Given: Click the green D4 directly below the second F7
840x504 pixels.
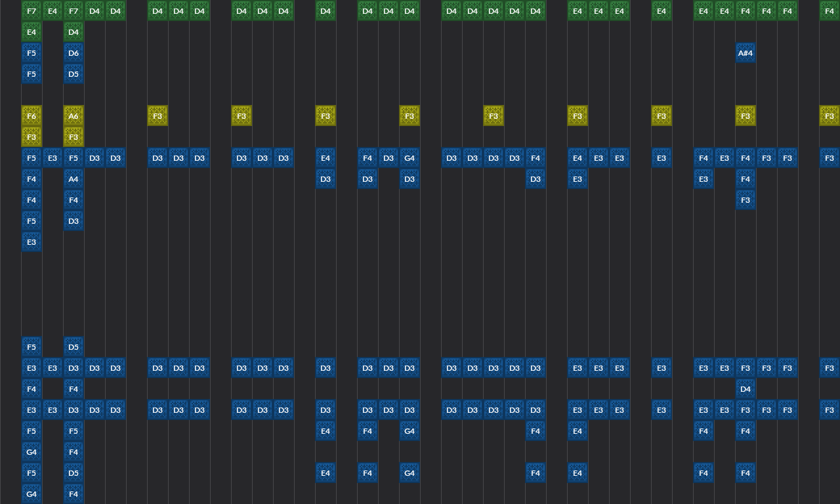Looking at the screenshot, I should coord(73,32).
